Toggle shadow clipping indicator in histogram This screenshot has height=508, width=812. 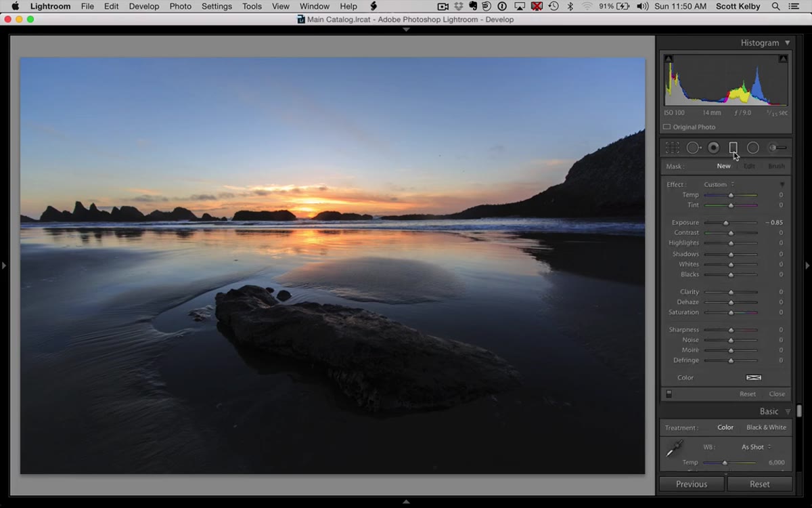[x=669, y=59]
